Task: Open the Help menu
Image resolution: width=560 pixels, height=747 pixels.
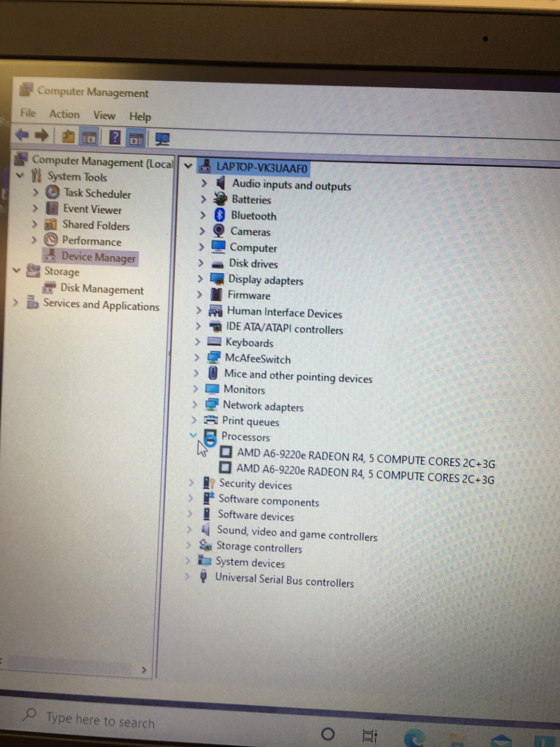Action: click(140, 116)
